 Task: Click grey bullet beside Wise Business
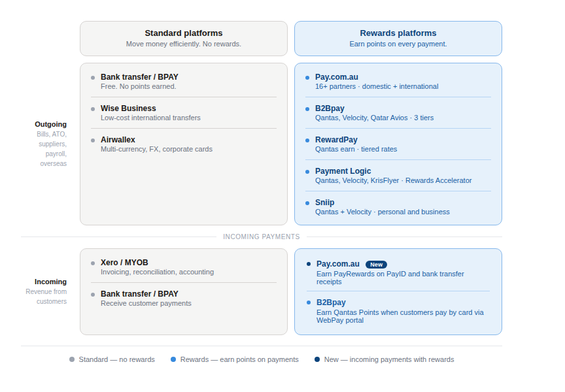pyautogui.click(x=93, y=108)
